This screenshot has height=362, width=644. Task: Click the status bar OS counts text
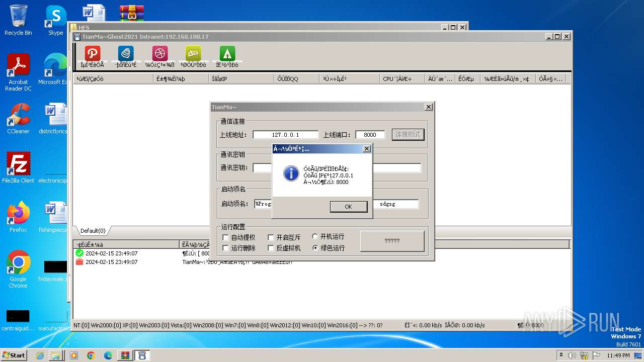click(x=228, y=325)
